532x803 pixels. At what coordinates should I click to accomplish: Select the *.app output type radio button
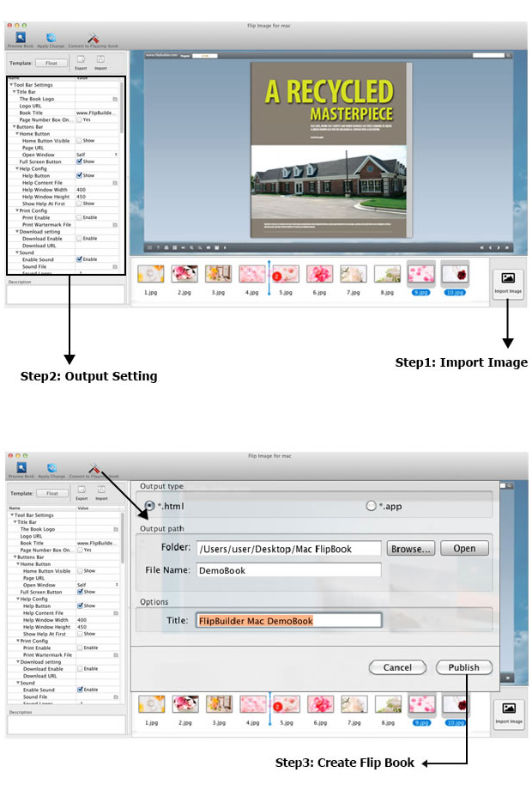[x=371, y=506]
